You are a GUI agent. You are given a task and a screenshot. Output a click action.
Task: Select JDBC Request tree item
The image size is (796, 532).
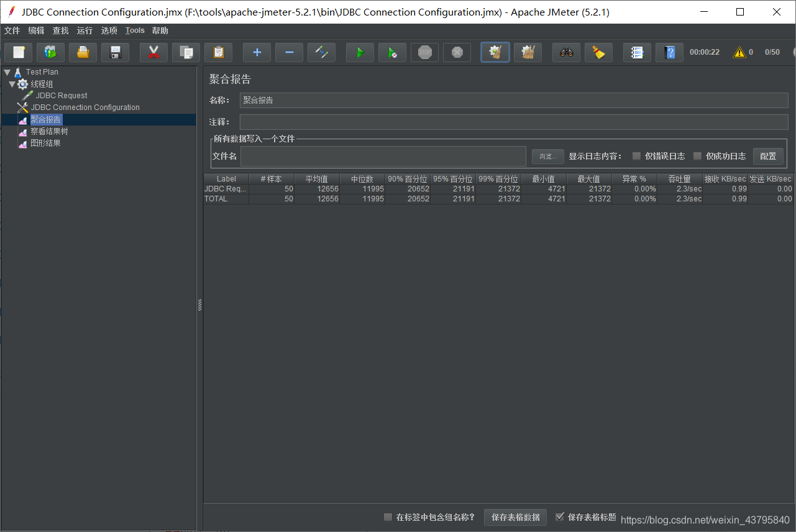point(62,96)
